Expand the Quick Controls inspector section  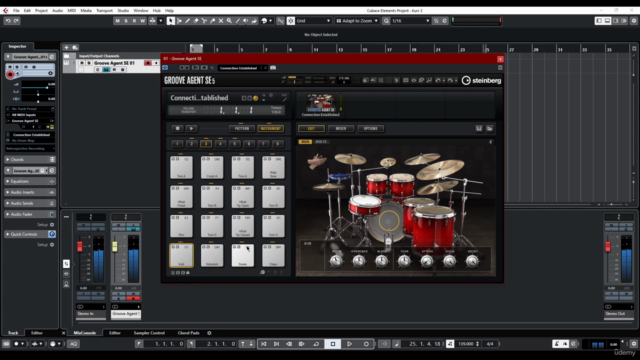(x=29, y=234)
